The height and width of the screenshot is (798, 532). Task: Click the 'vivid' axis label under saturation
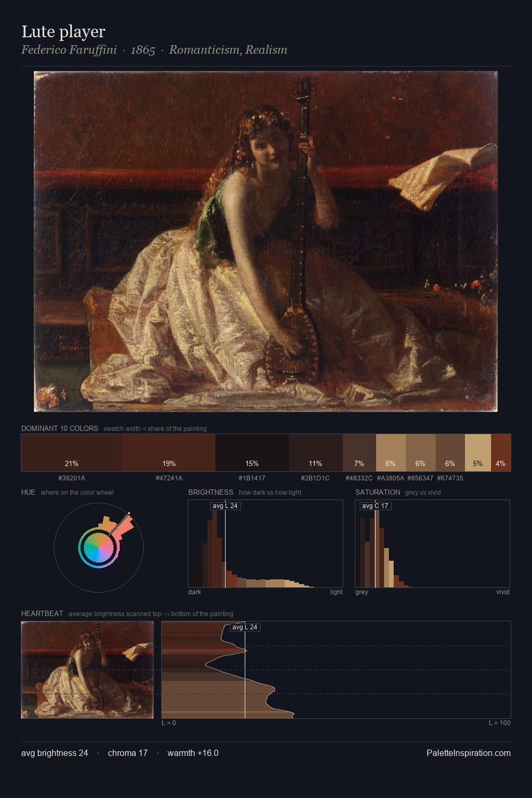tap(503, 592)
